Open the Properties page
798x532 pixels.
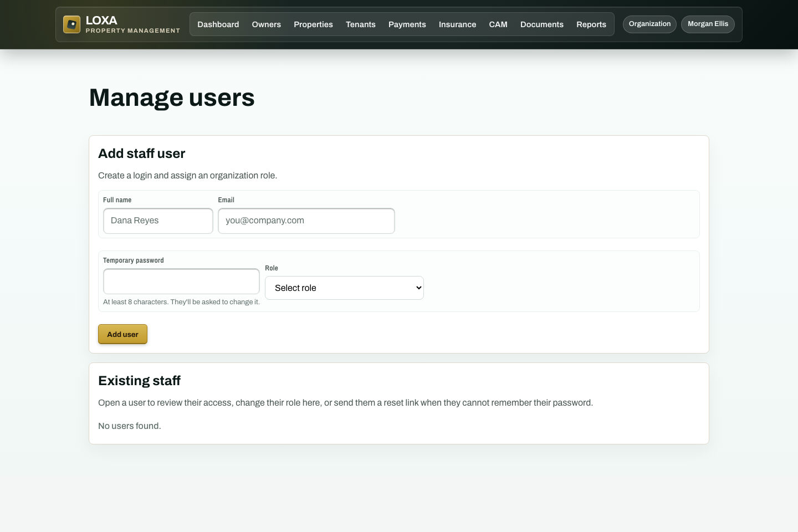click(x=314, y=24)
